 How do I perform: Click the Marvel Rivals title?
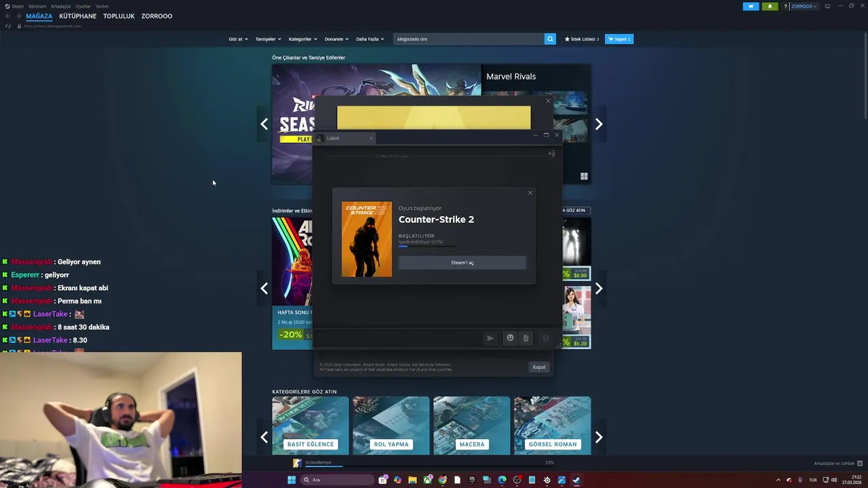pyautogui.click(x=511, y=77)
